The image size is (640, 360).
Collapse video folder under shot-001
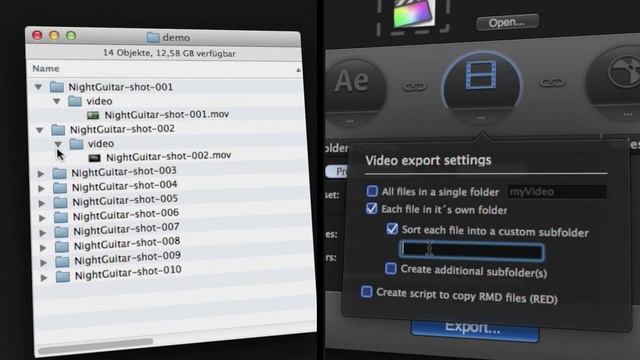(57, 101)
